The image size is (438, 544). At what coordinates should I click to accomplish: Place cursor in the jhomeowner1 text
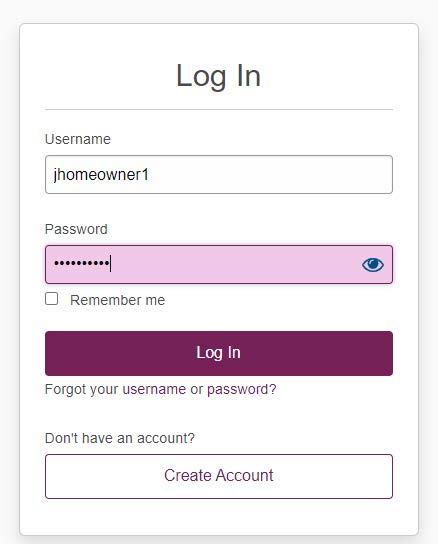click(101, 175)
